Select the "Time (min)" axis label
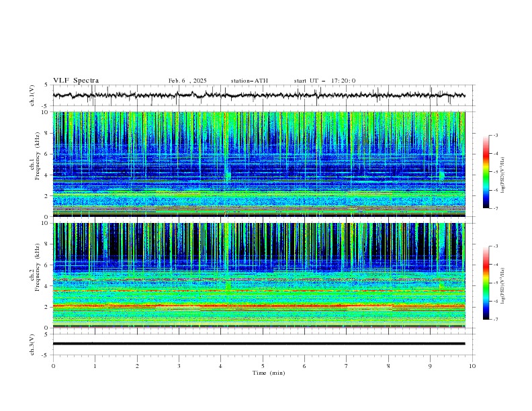The image size is (532, 411). click(269, 373)
